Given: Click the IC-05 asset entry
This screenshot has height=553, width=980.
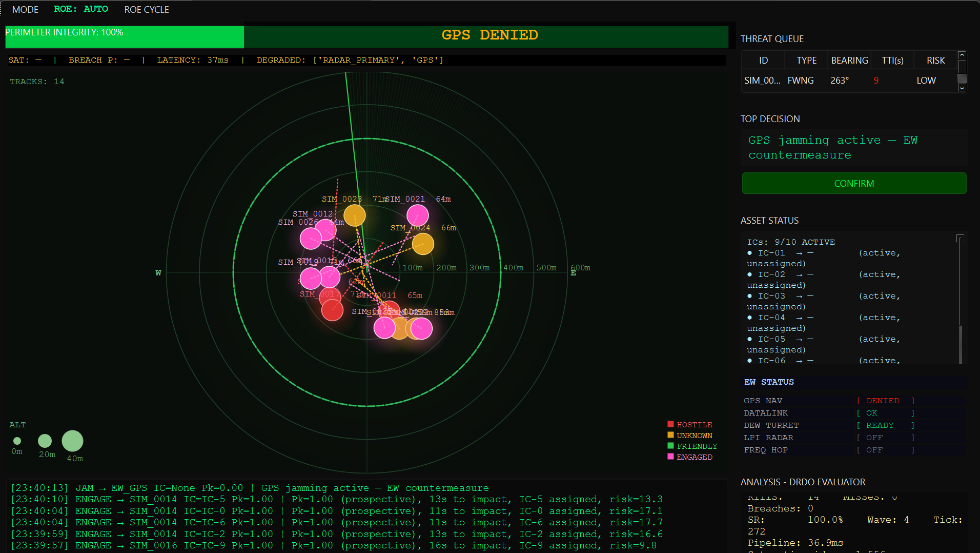Looking at the screenshot, I should coord(824,344).
